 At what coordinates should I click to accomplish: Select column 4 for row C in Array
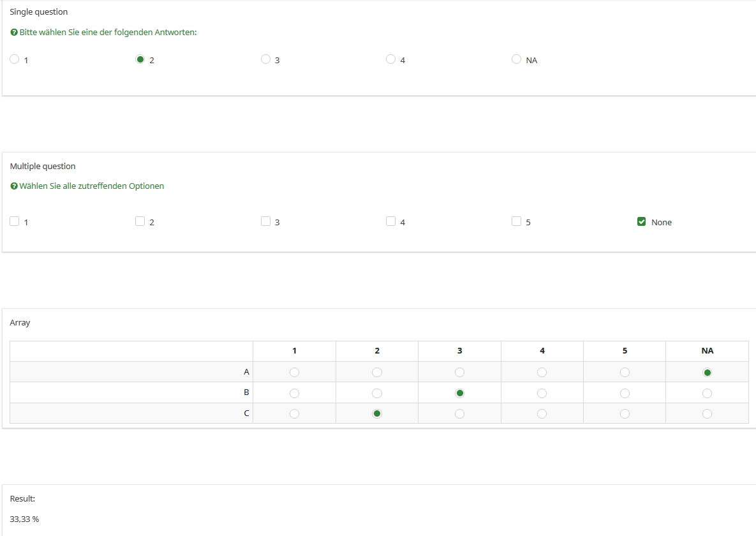click(x=542, y=413)
